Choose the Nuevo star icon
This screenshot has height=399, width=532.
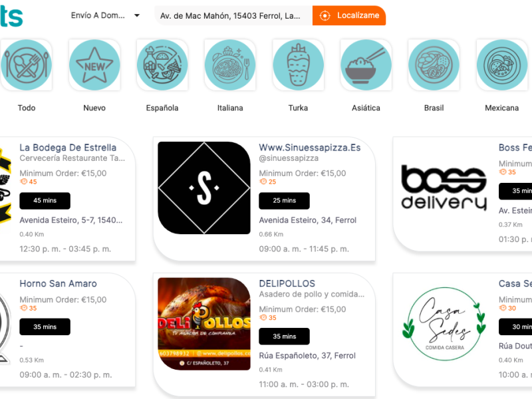[94, 65]
